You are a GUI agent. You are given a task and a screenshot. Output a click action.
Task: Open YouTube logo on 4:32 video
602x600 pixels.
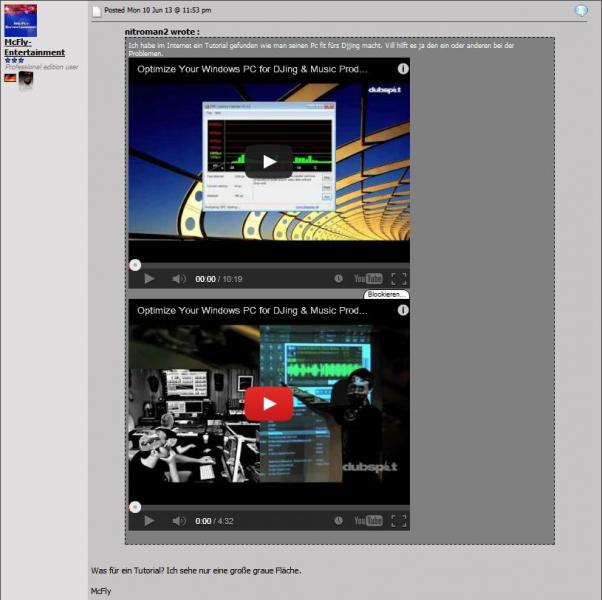coord(368,521)
